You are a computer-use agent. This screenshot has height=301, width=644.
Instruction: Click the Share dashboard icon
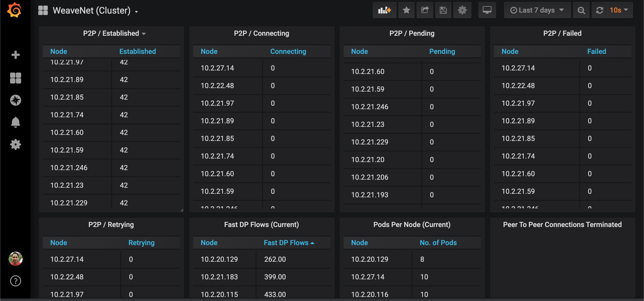click(x=425, y=10)
